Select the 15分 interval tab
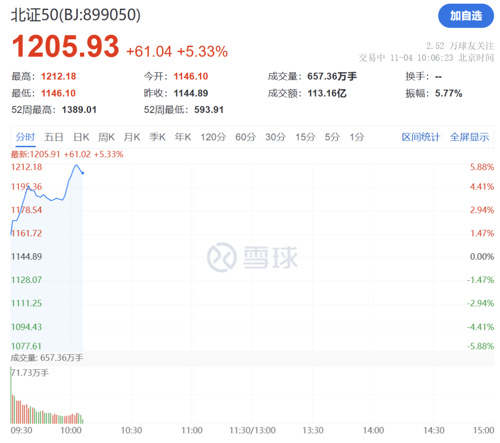 point(305,137)
